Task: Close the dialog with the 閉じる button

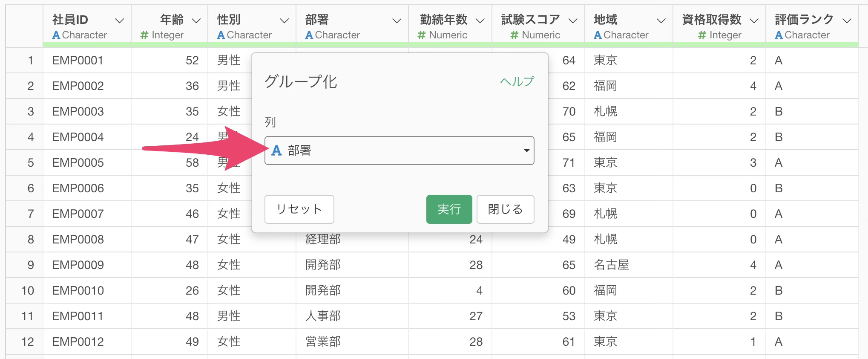Action: point(505,209)
